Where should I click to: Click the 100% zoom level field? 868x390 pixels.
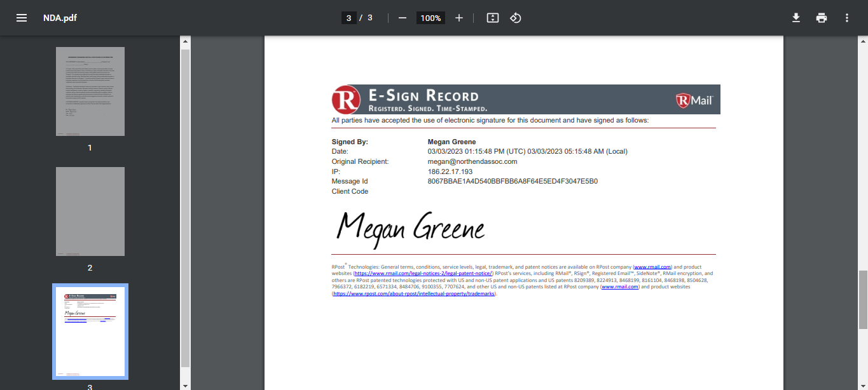pos(431,18)
